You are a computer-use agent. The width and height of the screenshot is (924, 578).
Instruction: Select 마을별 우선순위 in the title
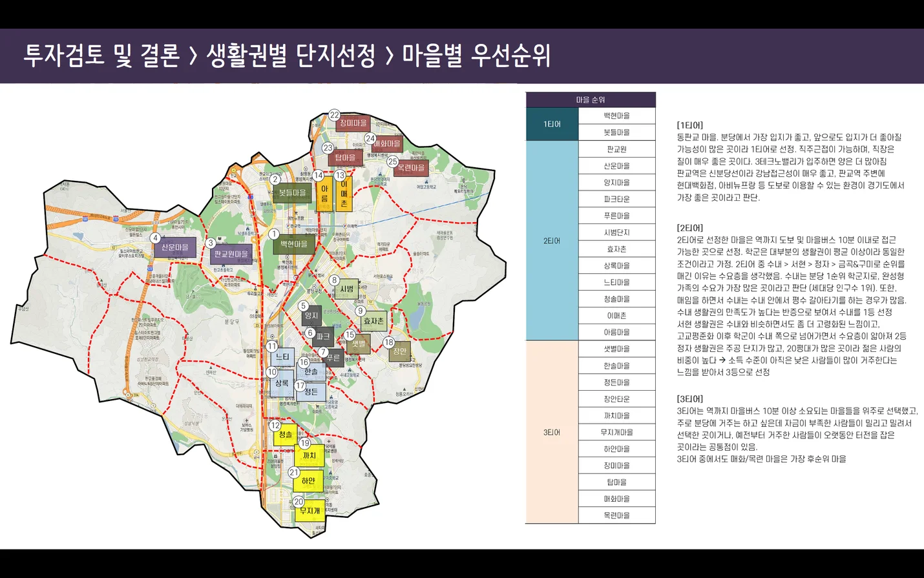[477, 56]
